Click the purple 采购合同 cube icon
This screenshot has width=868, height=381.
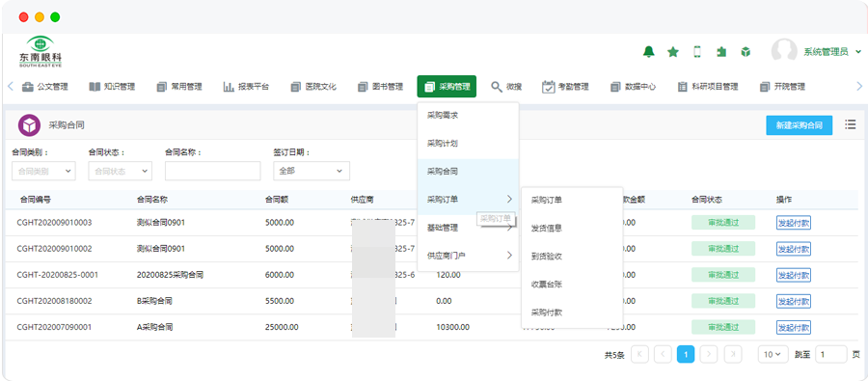[29, 125]
